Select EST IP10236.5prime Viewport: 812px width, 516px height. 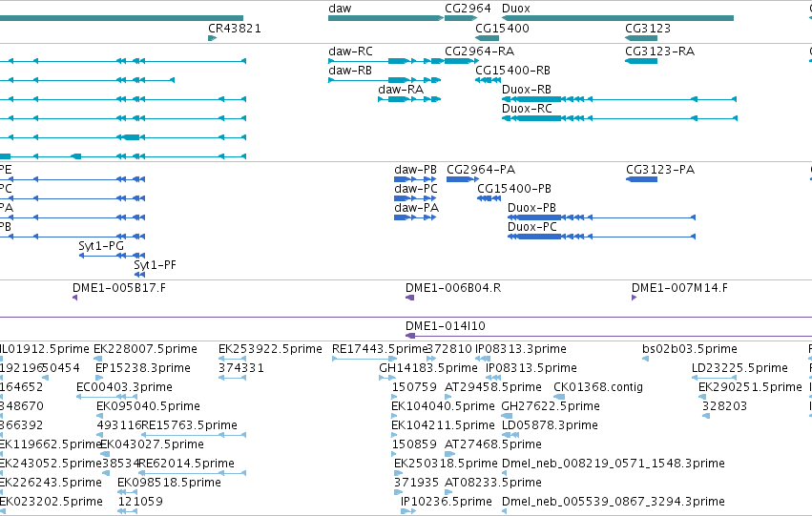pyautogui.click(x=408, y=512)
